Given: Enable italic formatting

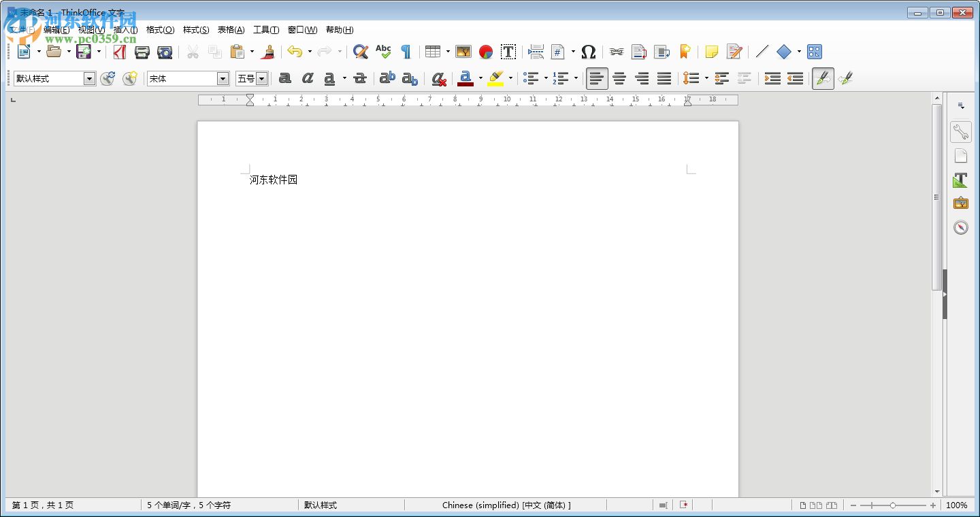Looking at the screenshot, I should [x=307, y=78].
